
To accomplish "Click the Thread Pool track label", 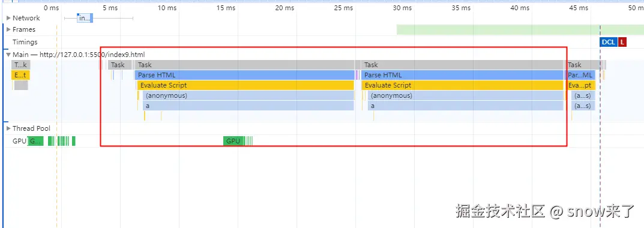I will 31,128.
